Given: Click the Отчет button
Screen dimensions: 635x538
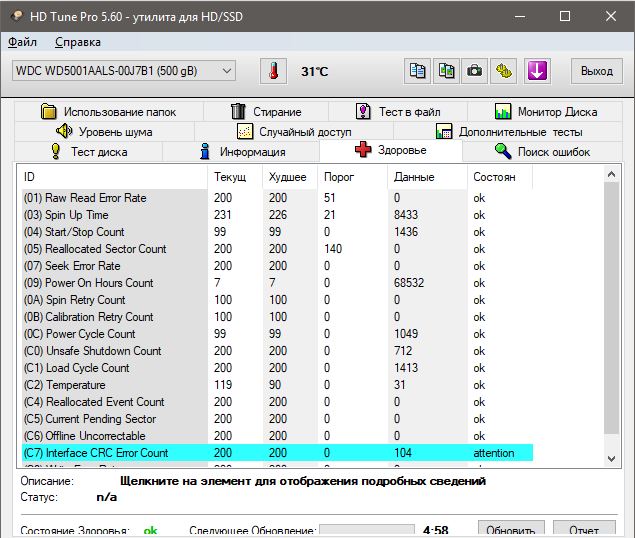Looking at the screenshot, I should [584, 529].
